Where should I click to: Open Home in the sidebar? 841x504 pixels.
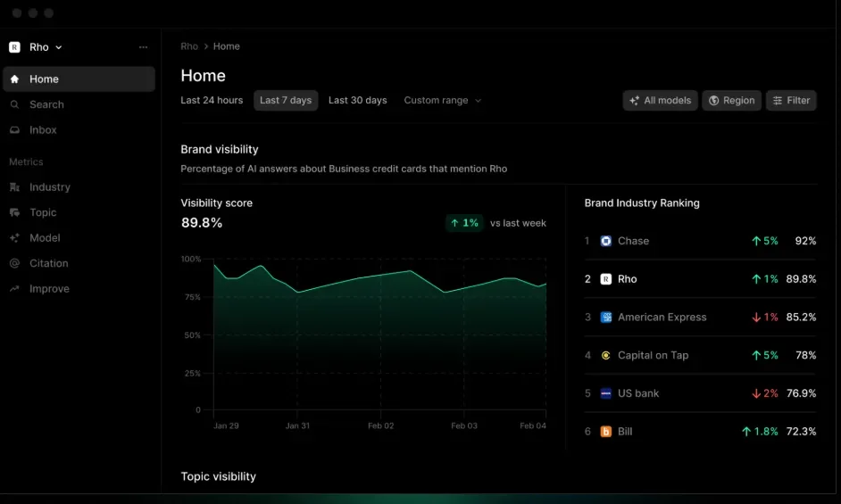point(79,78)
